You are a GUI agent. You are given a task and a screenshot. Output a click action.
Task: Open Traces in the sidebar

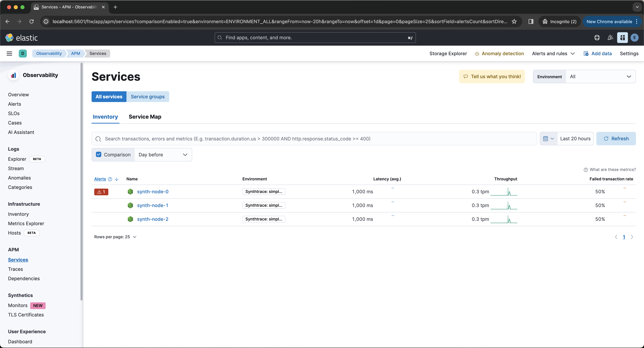(15, 269)
